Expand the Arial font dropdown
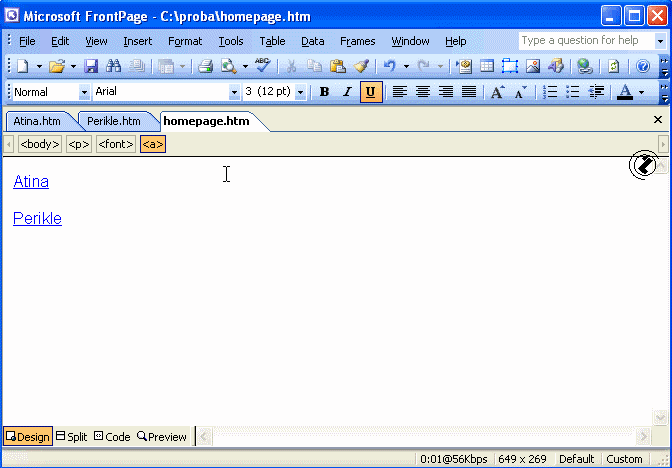Image resolution: width=672 pixels, height=468 pixels. [234, 92]
